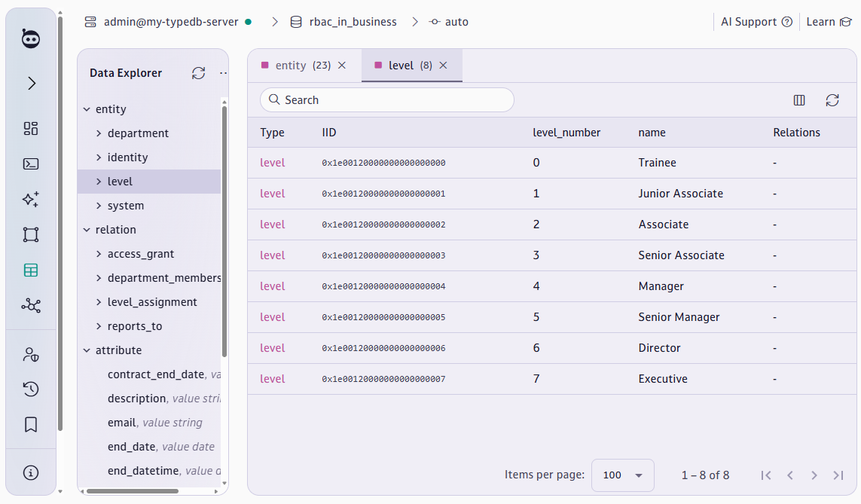The width and height of the screenshot is (861, 504).
Task: Open the AI sparkles icon in sidebar
Action: [31, 199]
